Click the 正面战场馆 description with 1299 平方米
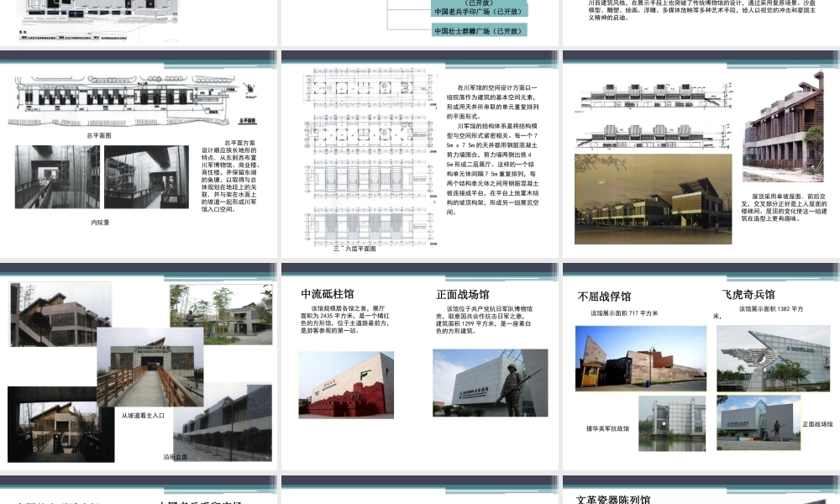This screenshot has height=504, width=840. (x=484, y=320)
